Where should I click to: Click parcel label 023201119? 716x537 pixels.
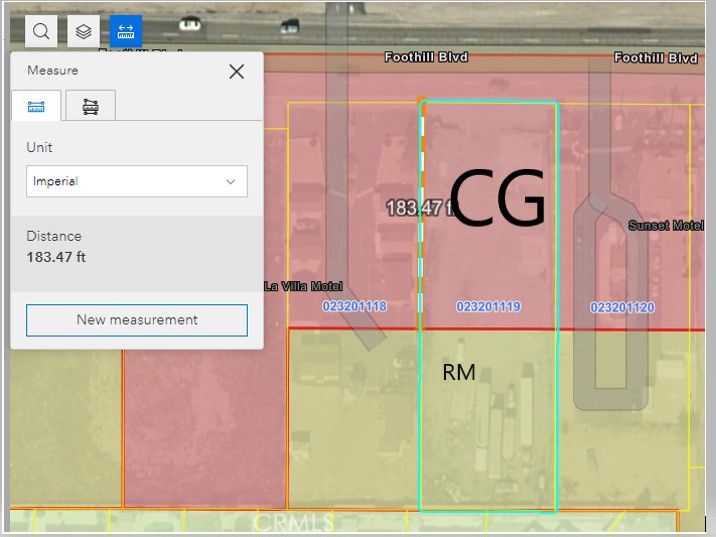(x=489, y=306)
